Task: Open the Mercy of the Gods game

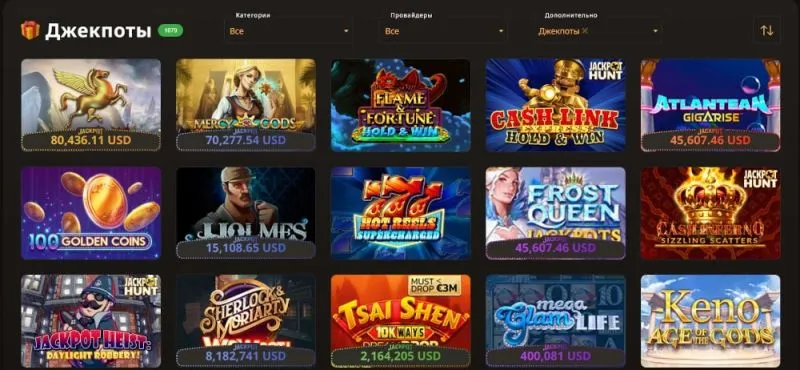Action: pyautogui.click(x=245, y=105)
